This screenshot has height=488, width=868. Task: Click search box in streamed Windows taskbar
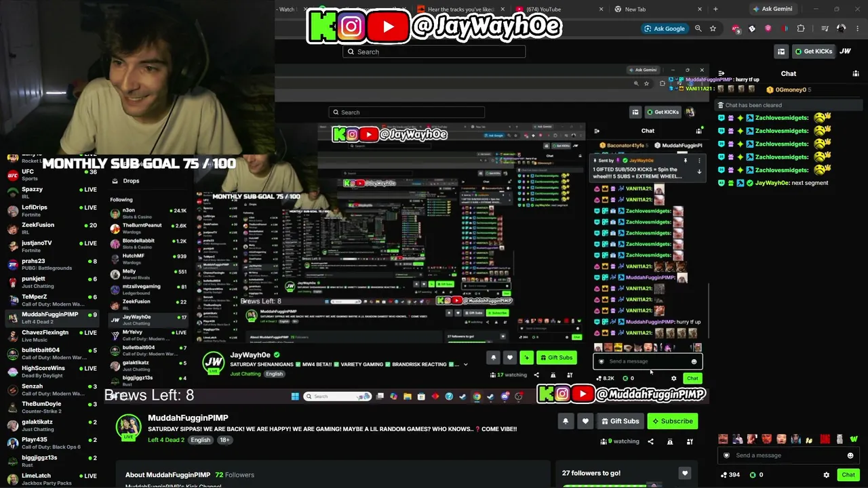[x=336, y=396]
